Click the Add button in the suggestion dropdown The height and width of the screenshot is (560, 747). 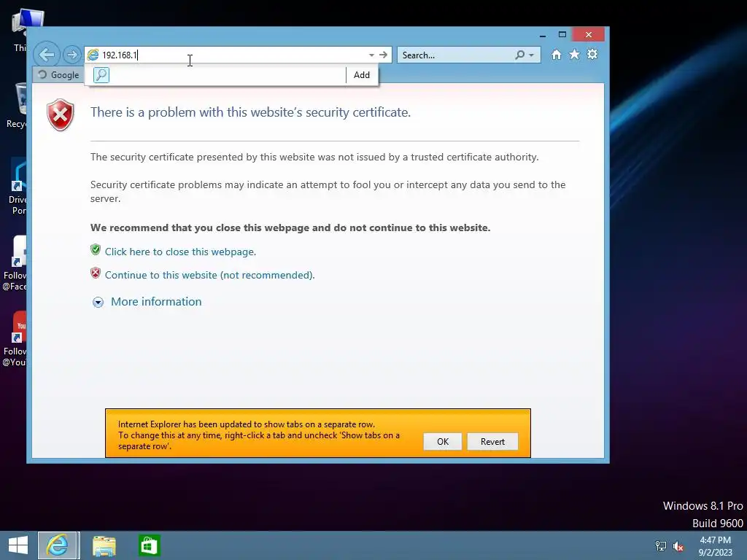tap(362, 75)
